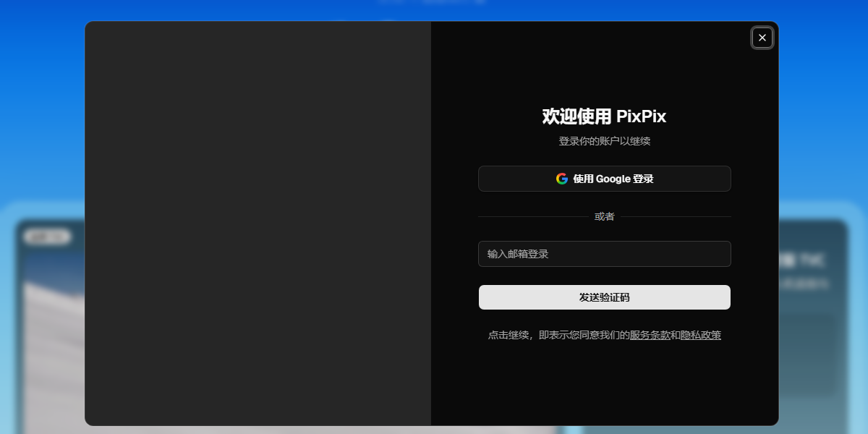Open the 隐私政策 link
The image size is (868, 434).
tap(701, 335)
